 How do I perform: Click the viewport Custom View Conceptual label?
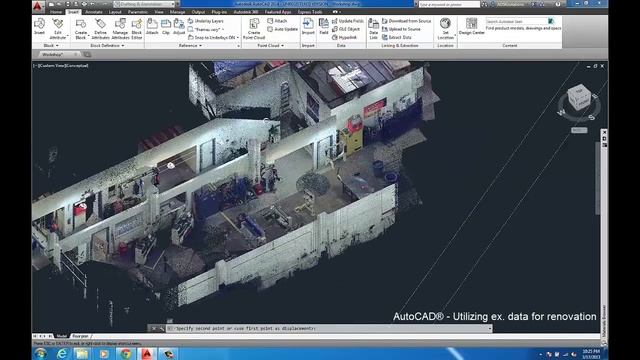[x=62, y=66]
